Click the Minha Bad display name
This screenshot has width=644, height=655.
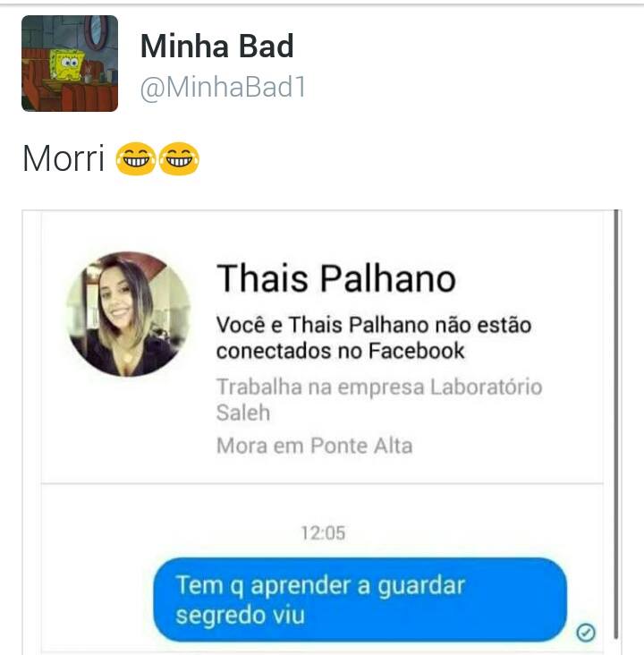[217, 46]
